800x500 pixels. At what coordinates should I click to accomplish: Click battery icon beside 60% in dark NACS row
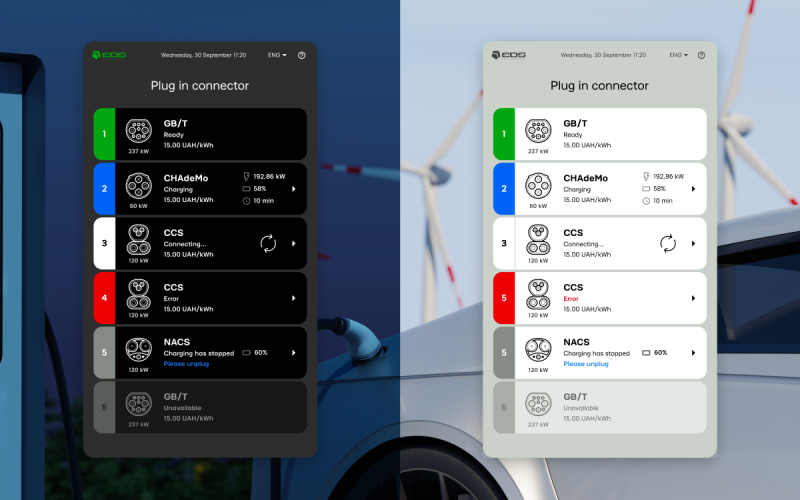pyautogui.click(x=246, y=353)
